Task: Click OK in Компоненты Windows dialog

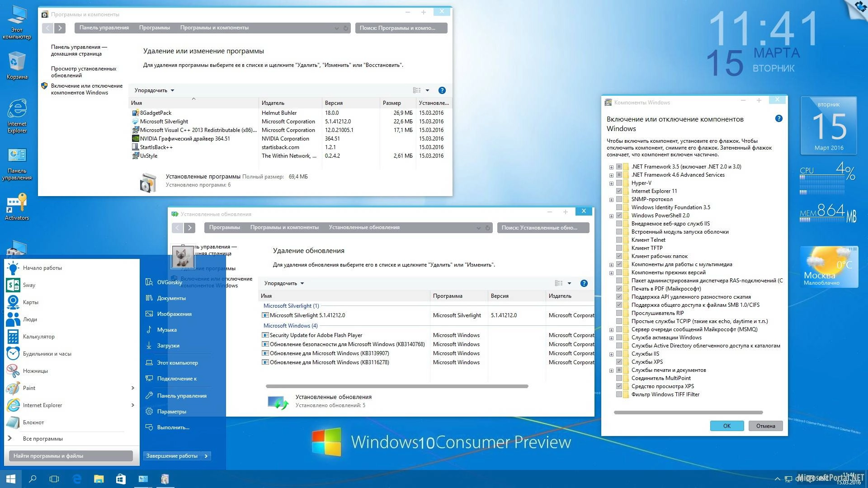Action: pos(726,426)
